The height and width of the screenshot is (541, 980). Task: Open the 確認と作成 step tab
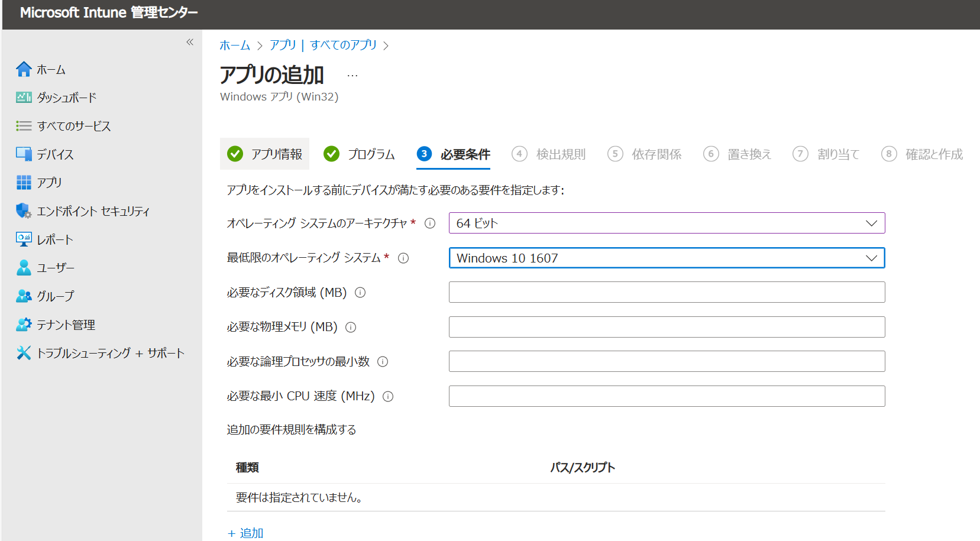point(922,154)
